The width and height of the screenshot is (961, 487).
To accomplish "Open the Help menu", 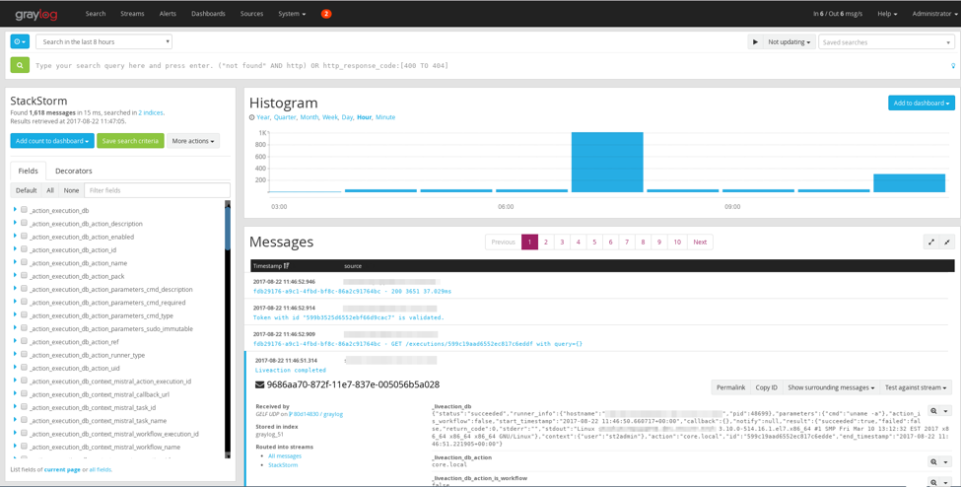I will pyautogui.click(x=887, y=13).
